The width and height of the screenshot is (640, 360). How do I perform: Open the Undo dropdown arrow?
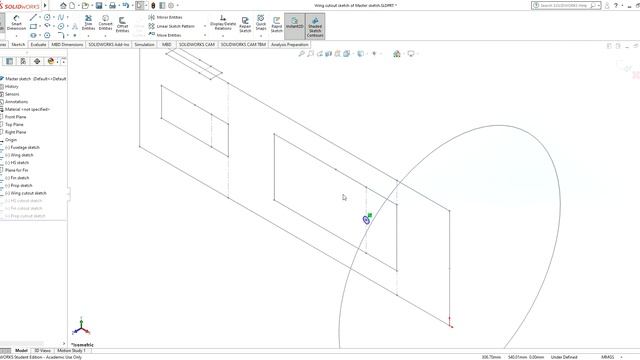point(132,5)
